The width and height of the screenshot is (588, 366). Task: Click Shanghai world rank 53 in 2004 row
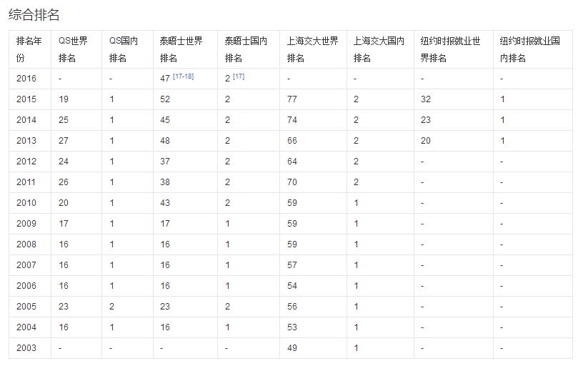pyautogui.click(x=292, y=327)
